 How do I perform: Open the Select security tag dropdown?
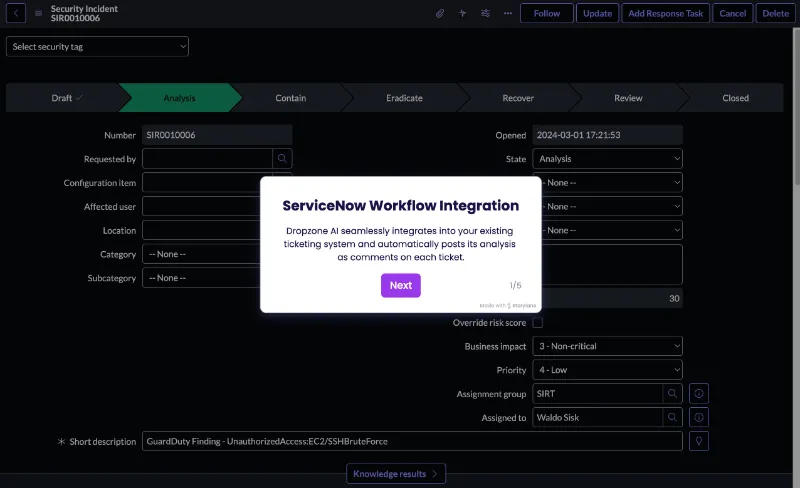[x=97, y=46]
